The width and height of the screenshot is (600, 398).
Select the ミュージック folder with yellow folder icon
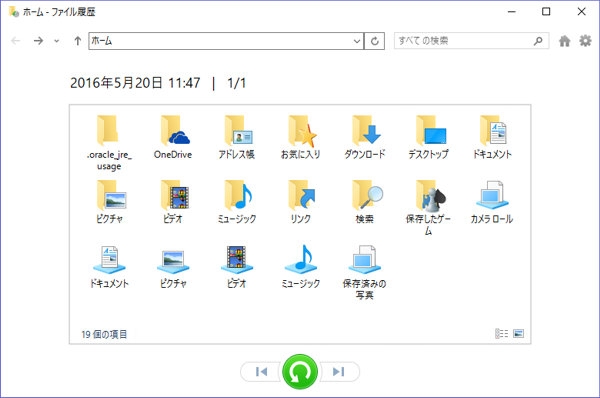tap(236, 202)
